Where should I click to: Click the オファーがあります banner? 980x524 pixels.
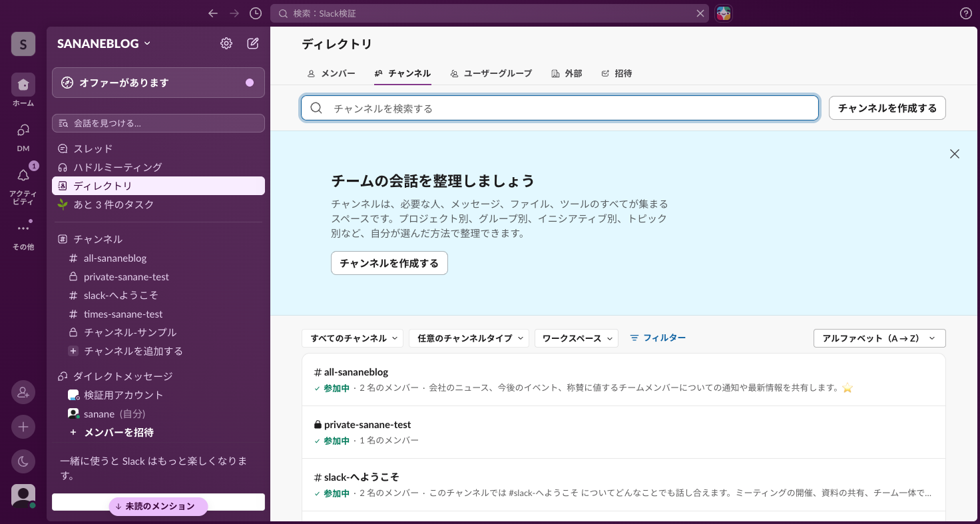click(x=158, y=83)
